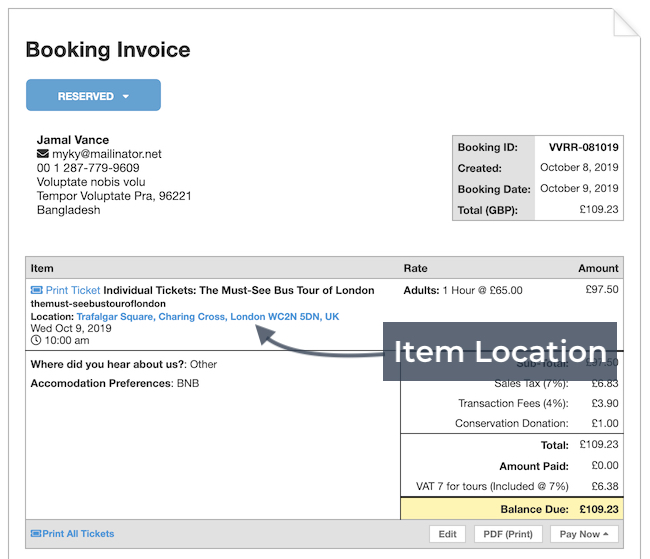The height and width of the screenshot is (559, 650).
Task: Click the Amount column header
Action: pos(598,268)
